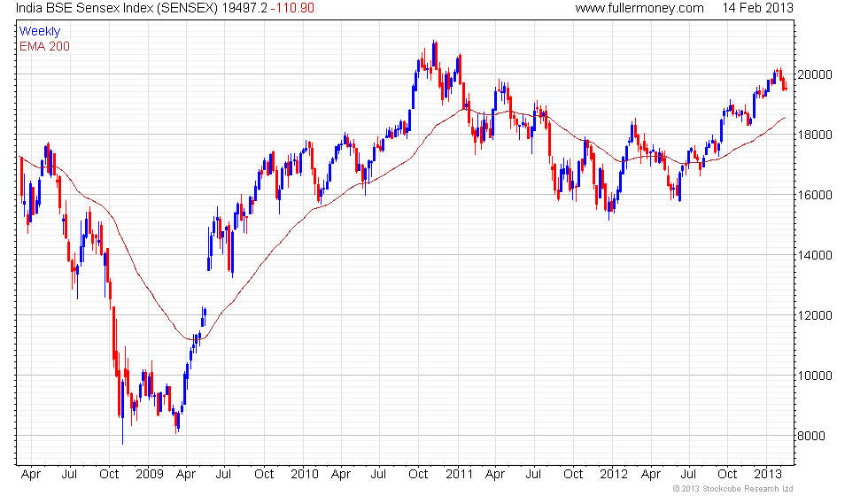
Task: Click the 14 Feb 2013 date
Action: 758,8
